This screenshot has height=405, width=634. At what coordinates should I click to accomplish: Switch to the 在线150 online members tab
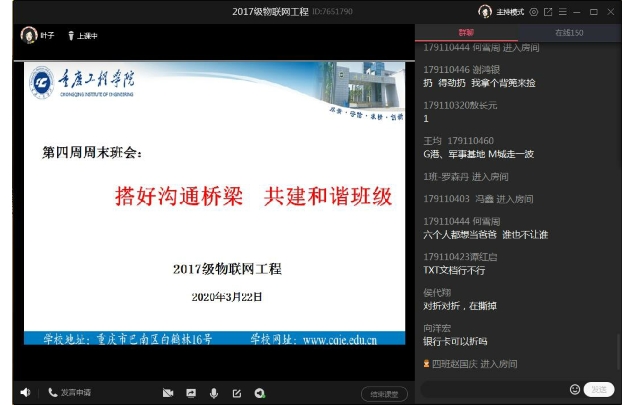[x=570, y=33]
